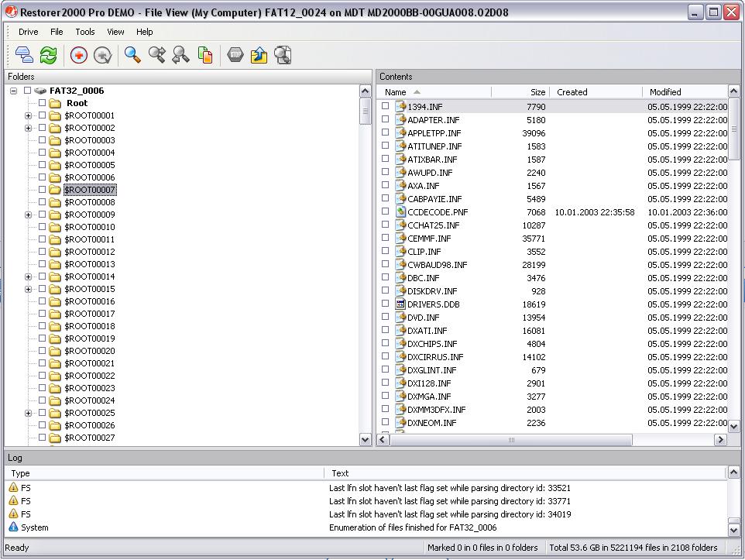Expand the $ROOT00001 folder
The image size is (745, 560).
(x=29, y=115)
